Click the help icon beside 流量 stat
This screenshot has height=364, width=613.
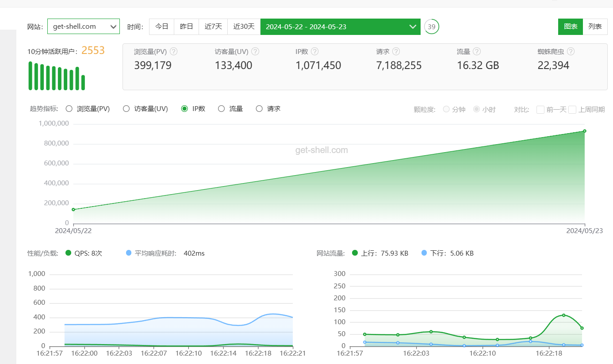coord(477,51)
